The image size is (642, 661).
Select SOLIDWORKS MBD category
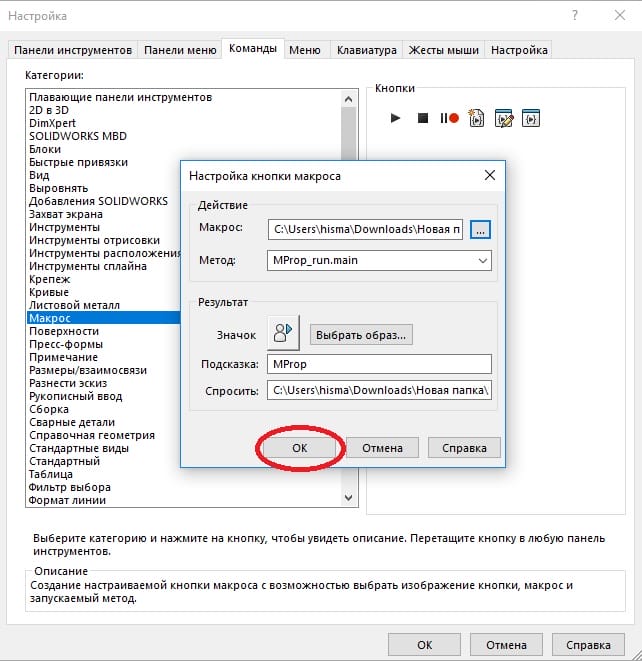pos(78,137)
